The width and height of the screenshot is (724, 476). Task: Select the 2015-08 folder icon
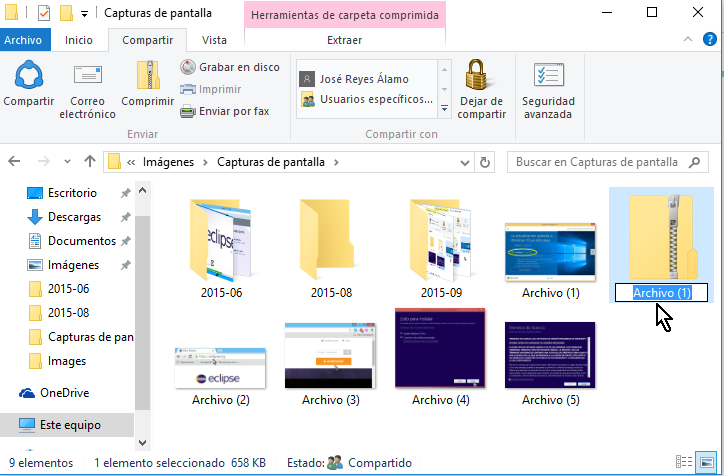point(327,240)
